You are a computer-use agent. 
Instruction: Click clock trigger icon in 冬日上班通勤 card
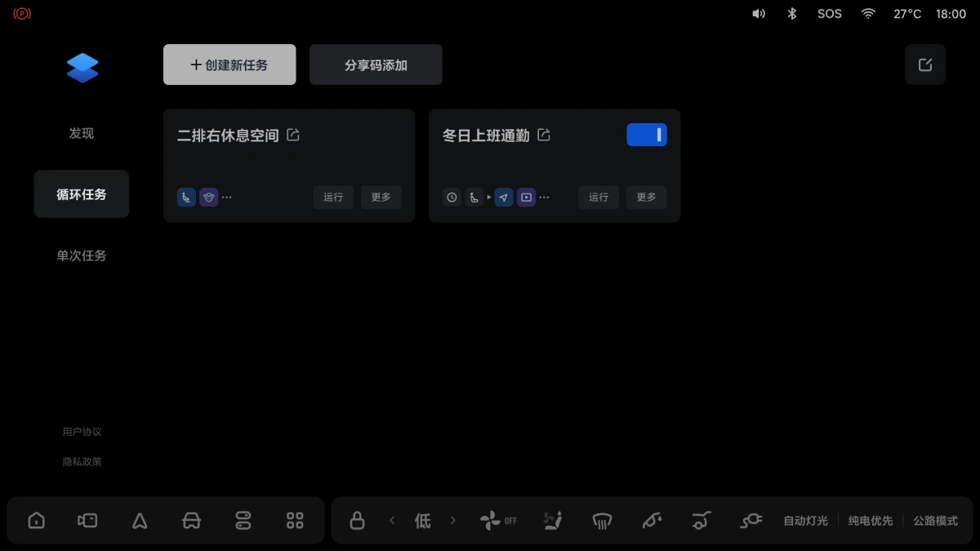452,197
